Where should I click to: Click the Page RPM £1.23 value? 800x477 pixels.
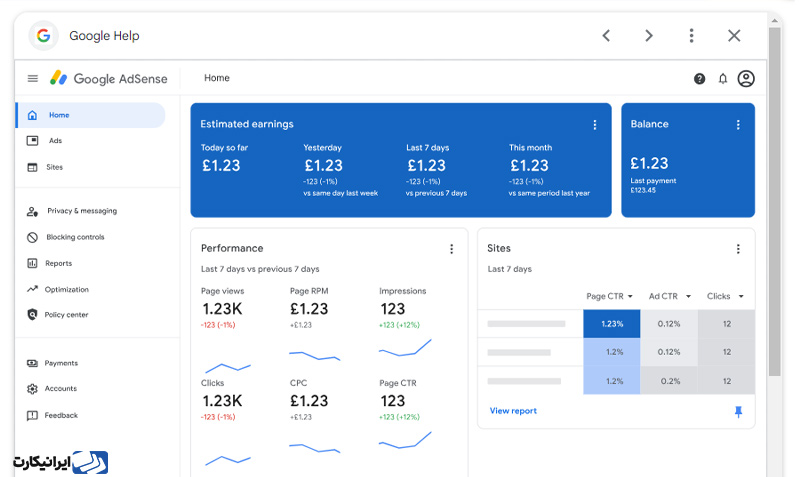[309, 309]
